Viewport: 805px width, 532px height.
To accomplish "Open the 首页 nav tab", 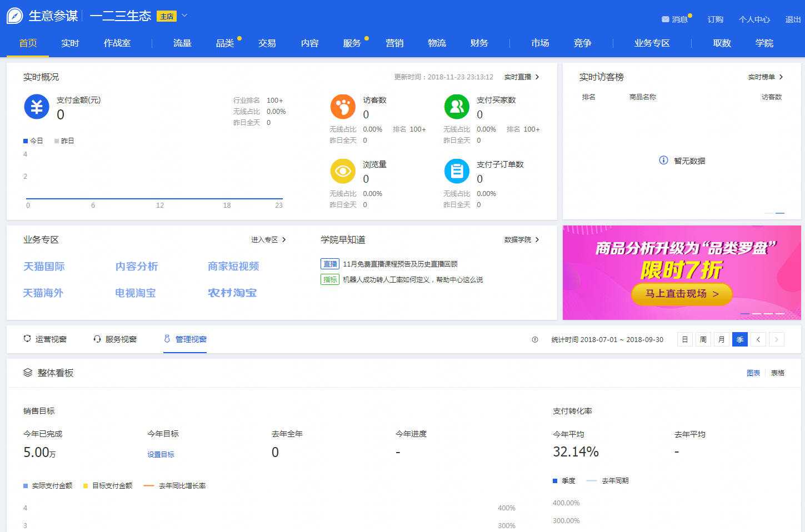I will point(28,43).
